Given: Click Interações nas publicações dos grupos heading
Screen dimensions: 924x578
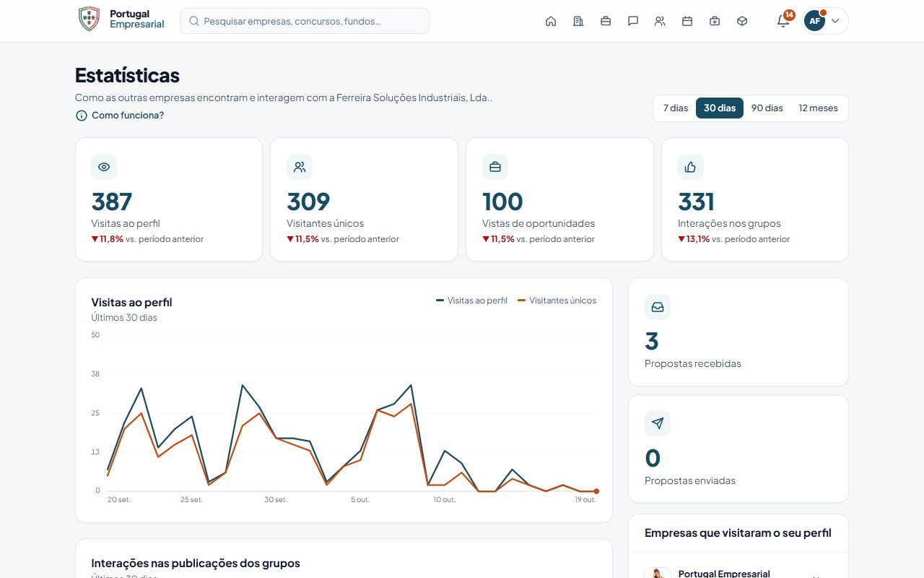Looking at the screenshot, I should [196, 564].
